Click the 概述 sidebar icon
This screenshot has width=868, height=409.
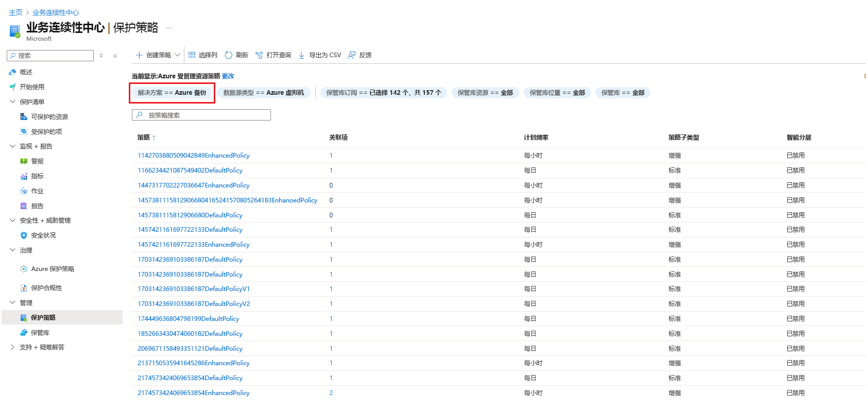point(12,72)
